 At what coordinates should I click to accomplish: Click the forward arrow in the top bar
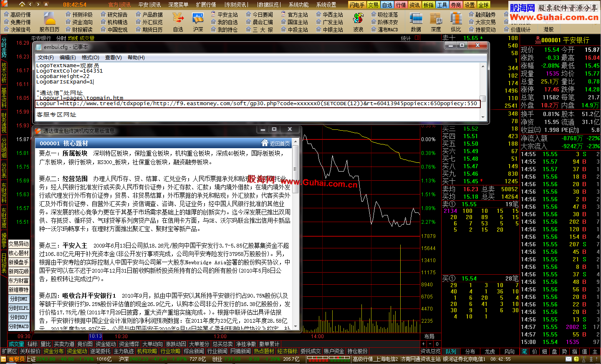[38, 5]
